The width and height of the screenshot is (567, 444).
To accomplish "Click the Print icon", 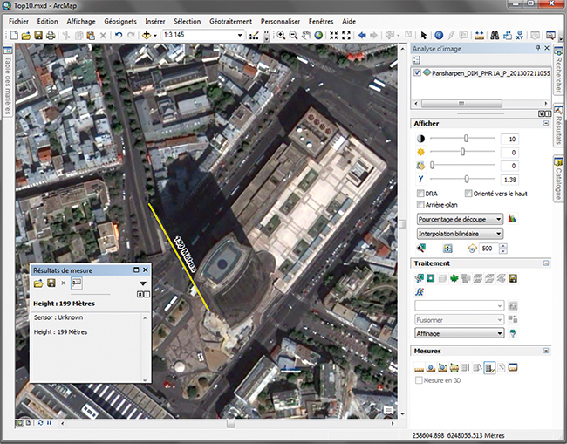I will (51, 35).
